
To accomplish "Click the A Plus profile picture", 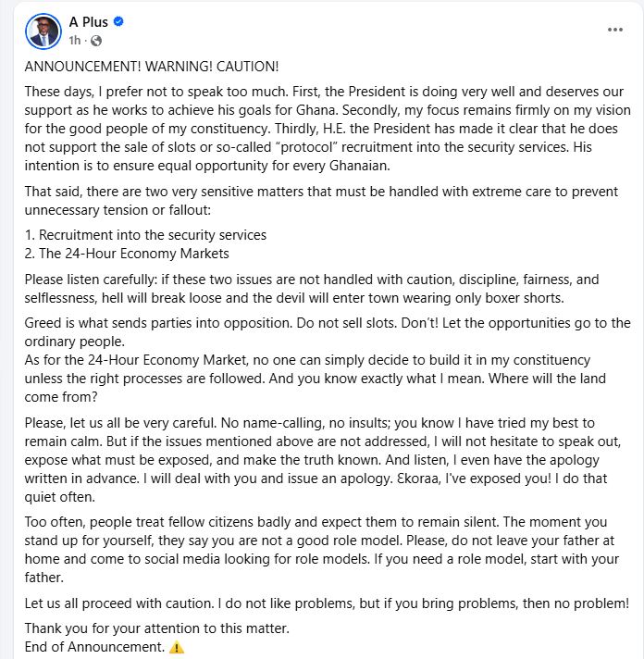I will pyautogui.click(x=43, y=31).
